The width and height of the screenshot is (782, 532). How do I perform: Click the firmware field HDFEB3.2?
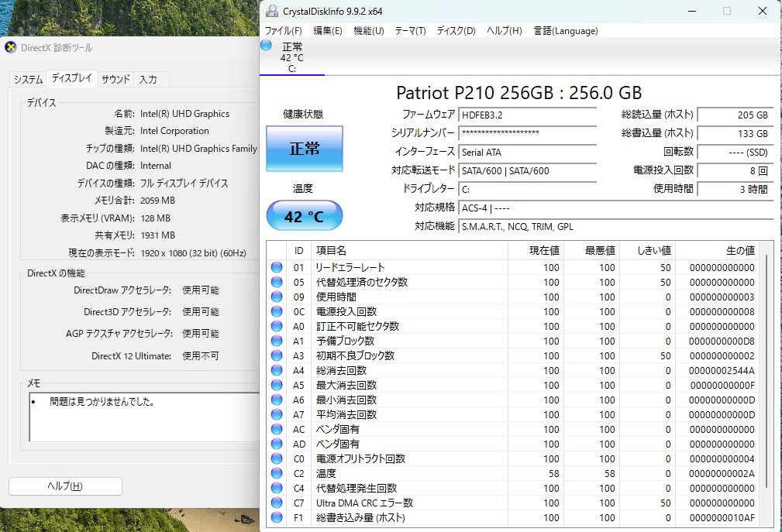(527, 115)
